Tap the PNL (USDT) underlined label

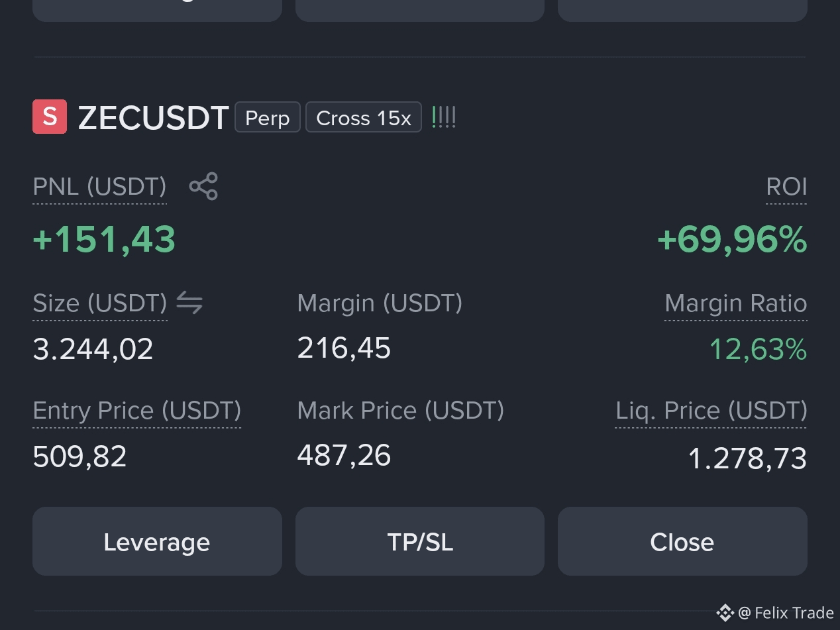100,187
